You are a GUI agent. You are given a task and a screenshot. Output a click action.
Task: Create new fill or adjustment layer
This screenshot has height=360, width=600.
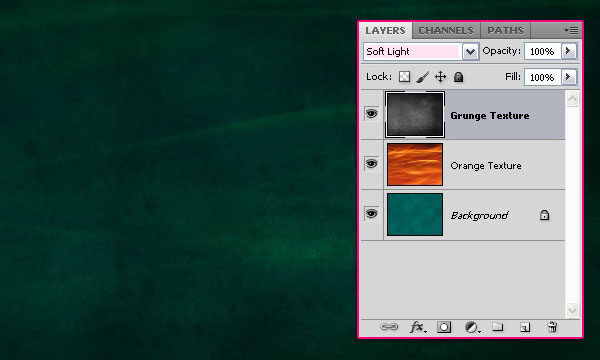click(473, 327)
